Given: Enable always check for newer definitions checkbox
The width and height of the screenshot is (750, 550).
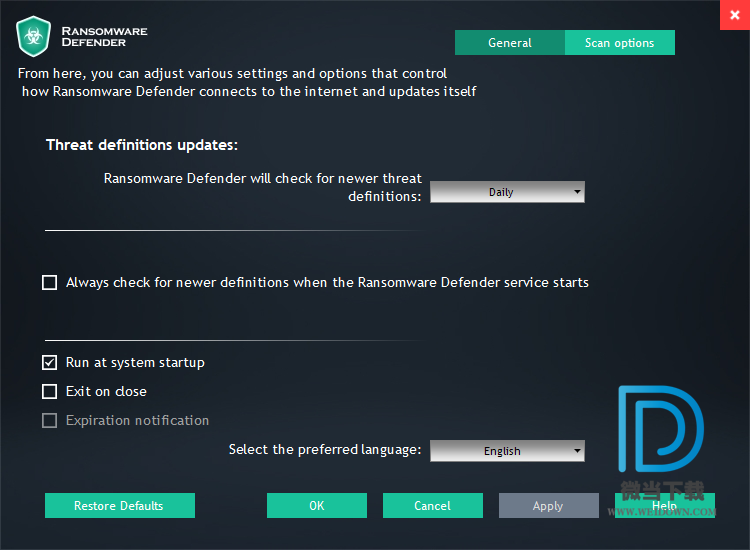Looking at the screenshot, I should (x=49, y=282).
